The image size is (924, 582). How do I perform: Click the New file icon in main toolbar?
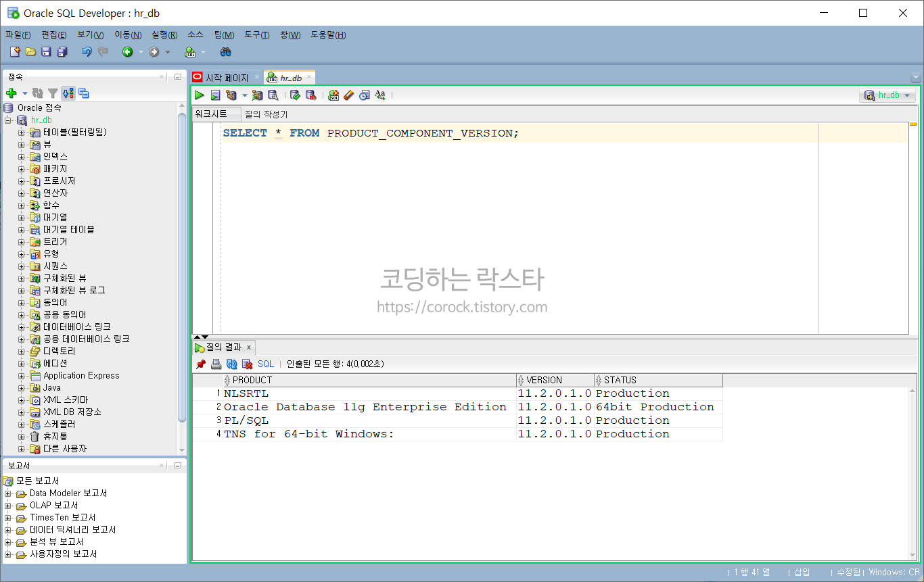tap(15, 52)
